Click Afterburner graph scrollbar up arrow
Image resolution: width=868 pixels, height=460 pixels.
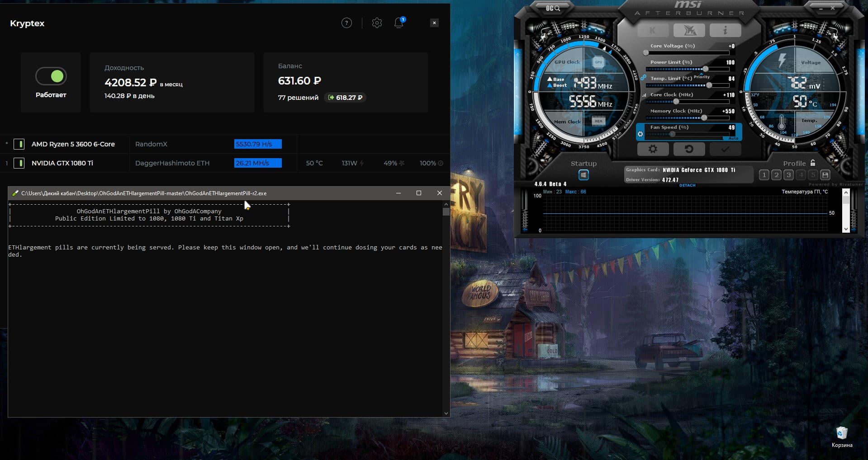tap(846, 192)
